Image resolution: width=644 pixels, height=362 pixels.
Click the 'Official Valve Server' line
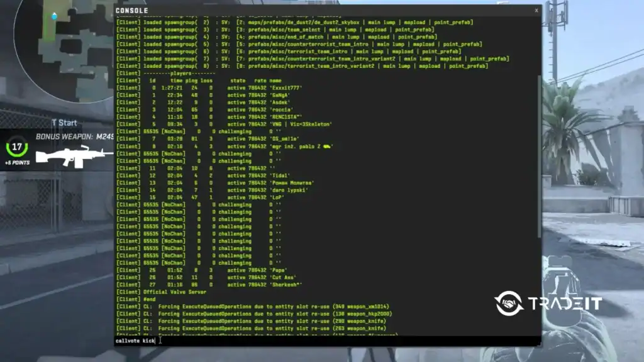[161, 292]
